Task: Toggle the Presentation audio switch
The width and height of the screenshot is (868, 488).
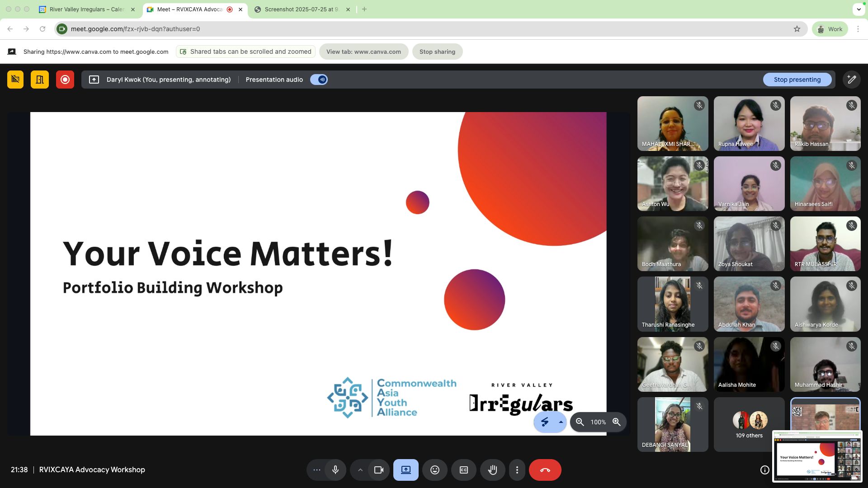Action: coord(319,80)
